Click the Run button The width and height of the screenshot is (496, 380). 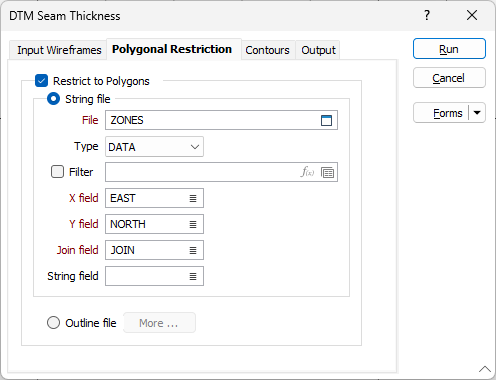(449, 49)
